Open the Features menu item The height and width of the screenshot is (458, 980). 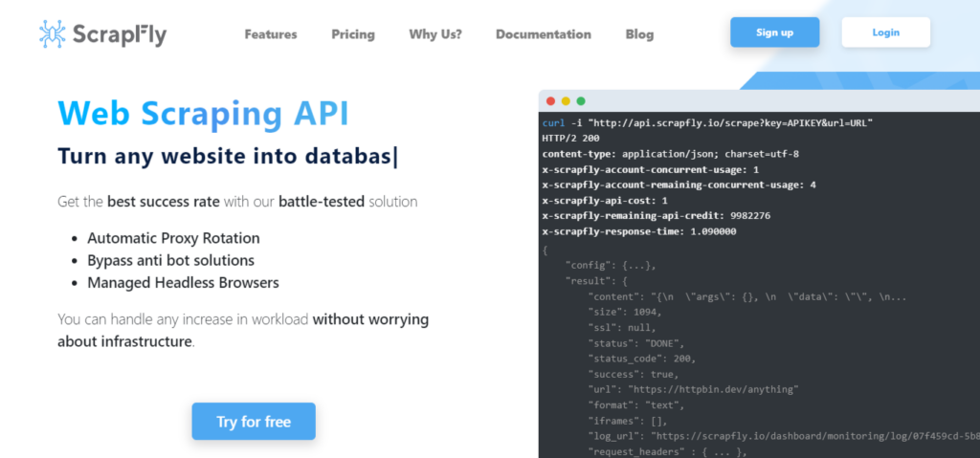[x=271, y=34]
